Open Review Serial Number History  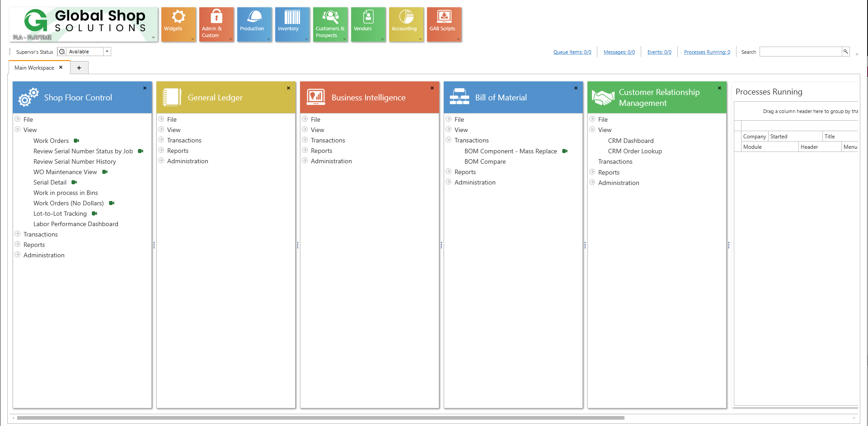[75, 161]
